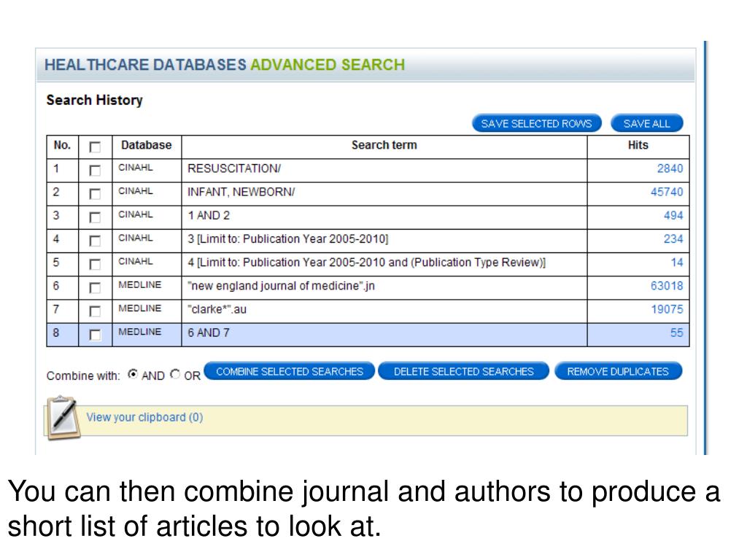Click the search term containing 'Publication Type Review'

click(366, 262)
